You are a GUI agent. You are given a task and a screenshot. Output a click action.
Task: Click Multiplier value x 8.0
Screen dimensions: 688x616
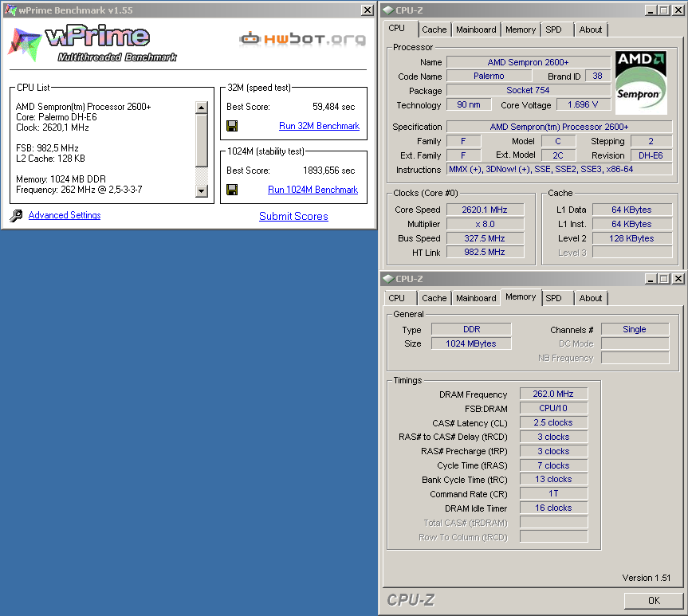485,224
